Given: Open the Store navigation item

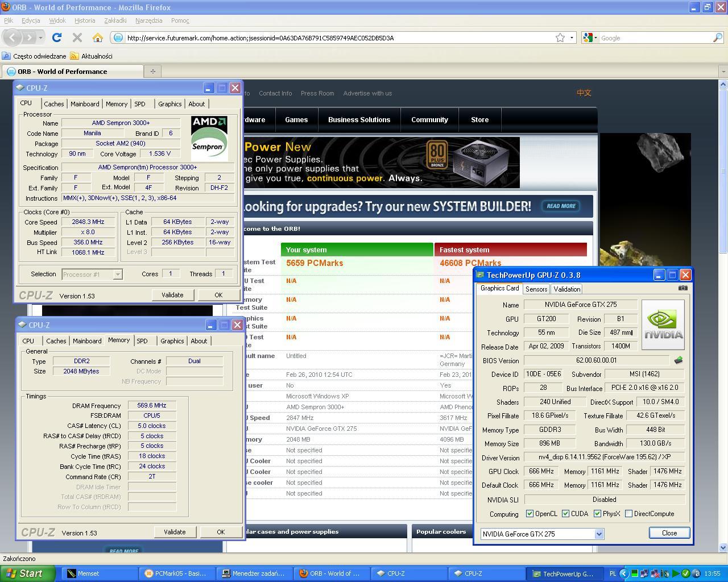Looking at the screenshot, I should (479, 120).
